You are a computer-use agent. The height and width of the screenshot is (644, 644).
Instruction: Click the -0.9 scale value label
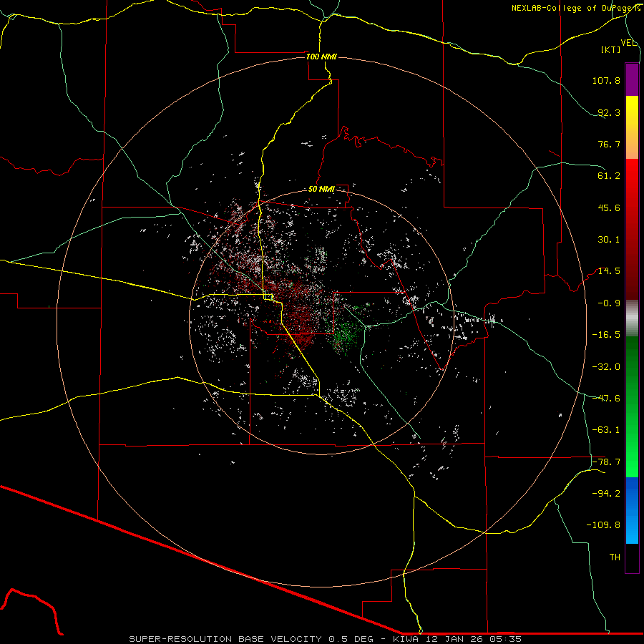pyautogui.click(x=609, y=303)
